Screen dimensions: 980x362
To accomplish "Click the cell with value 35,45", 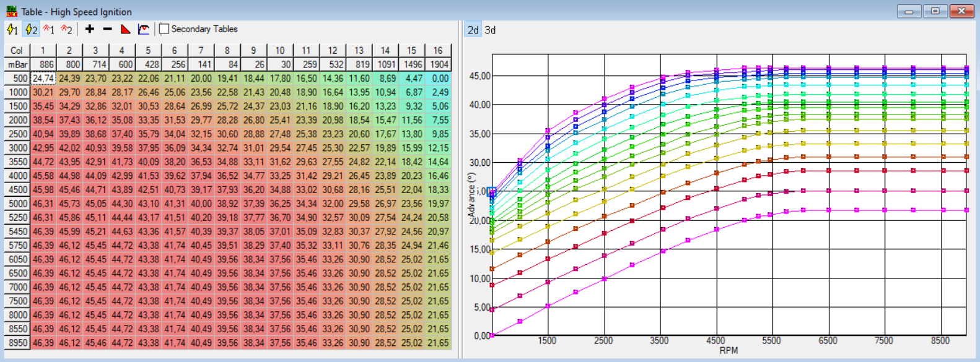I will tap(43, 106).
